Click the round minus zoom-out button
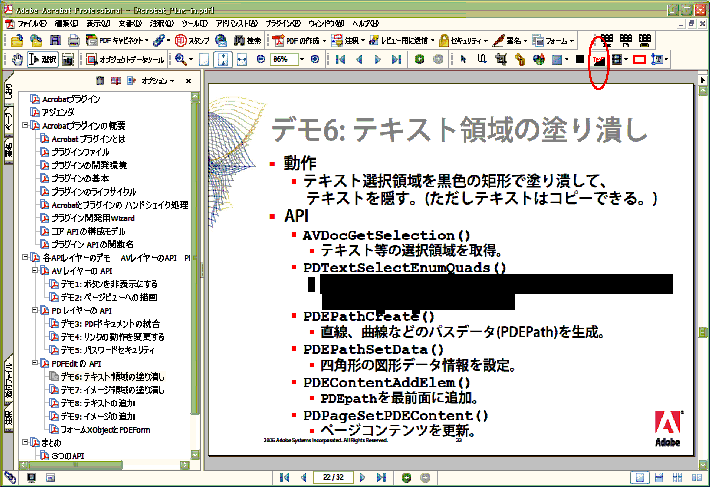This screenshot has height=487, width=710. pyautogui.click(x=260, y=59)
